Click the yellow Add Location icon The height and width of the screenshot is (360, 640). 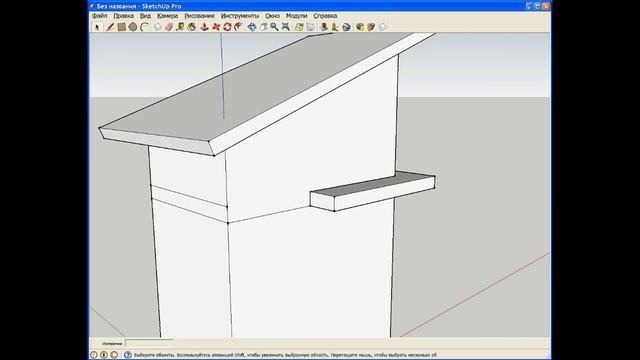(x=299, y=27)
